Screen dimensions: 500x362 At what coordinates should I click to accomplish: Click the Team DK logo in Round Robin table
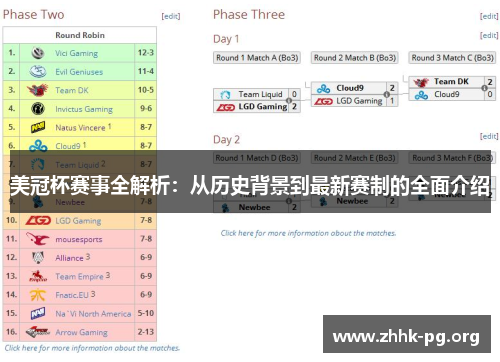coord(37,90)
